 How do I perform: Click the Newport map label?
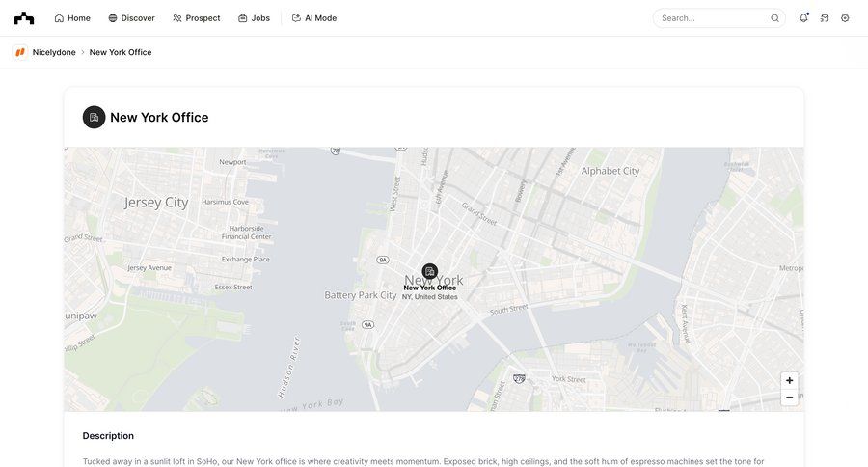(232, 162)
